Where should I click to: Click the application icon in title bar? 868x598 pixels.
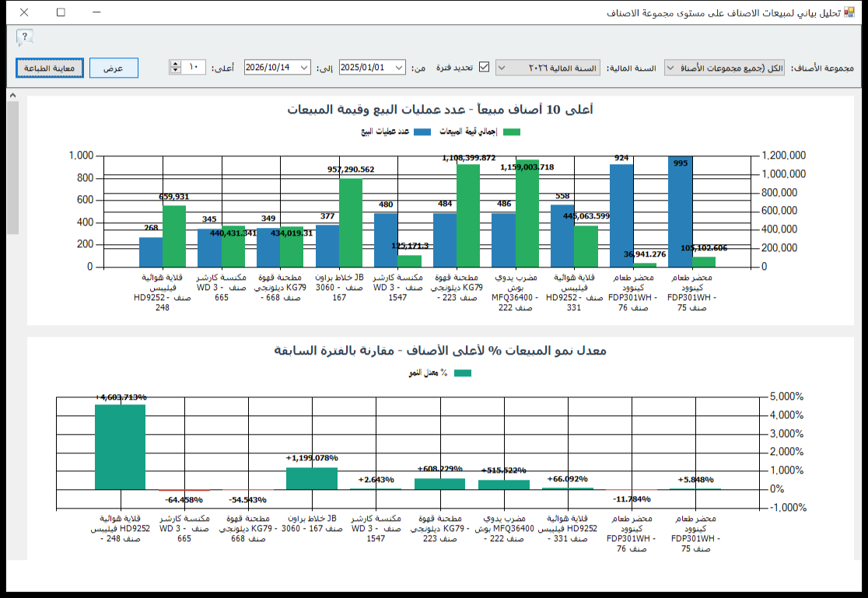pyautogui.click(x=849, y=12)
